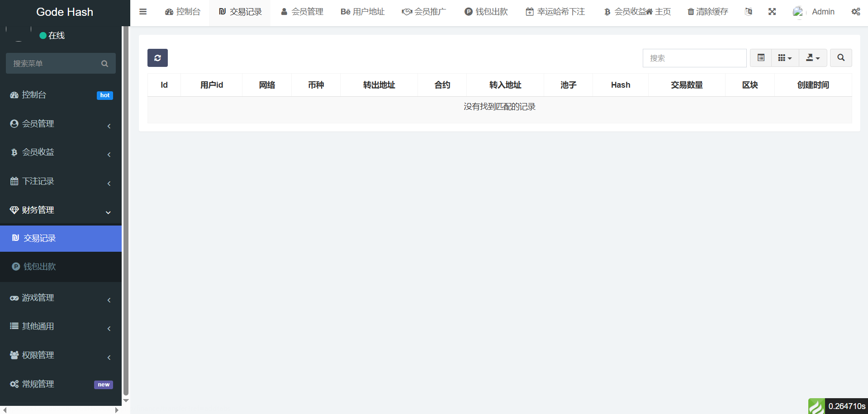The height and width of the screenshot is (414, 868).
Task: Open the export data dropdown
Action: tap(813, 58)
